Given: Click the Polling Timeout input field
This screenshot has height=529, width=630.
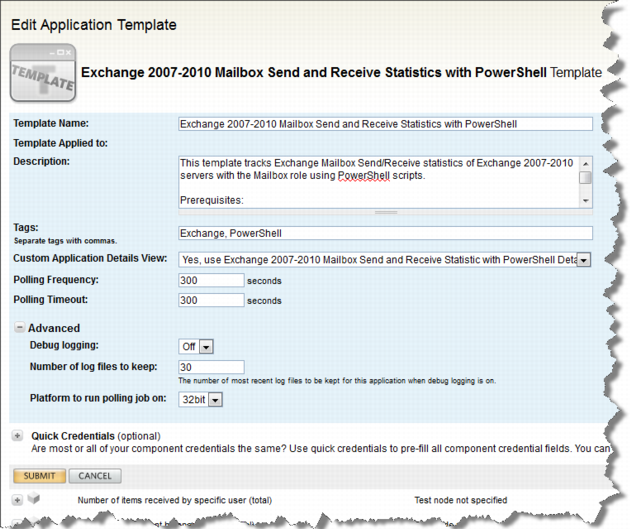Looking at the screenshot, I should coord(211,300).
